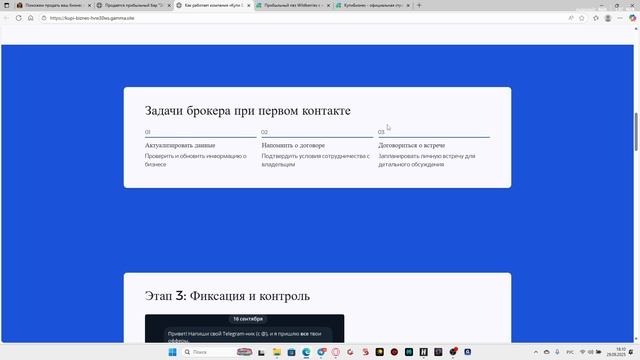Open the Favorites list icon
The width and height of the screenshot is (640, 360).
[596, 18]
